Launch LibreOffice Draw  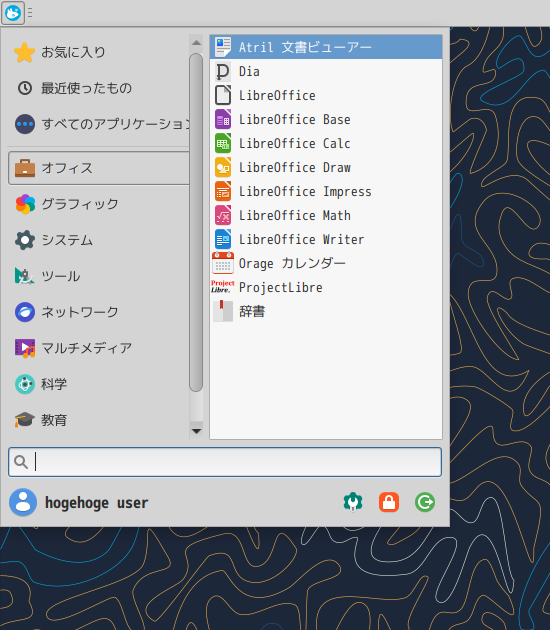[326, 167]
